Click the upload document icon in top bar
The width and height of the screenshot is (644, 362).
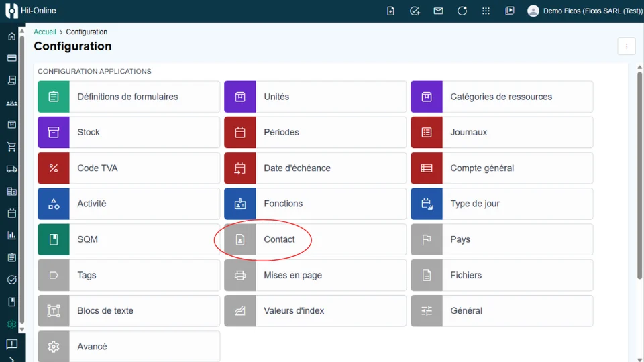click(x=391, y=11)
